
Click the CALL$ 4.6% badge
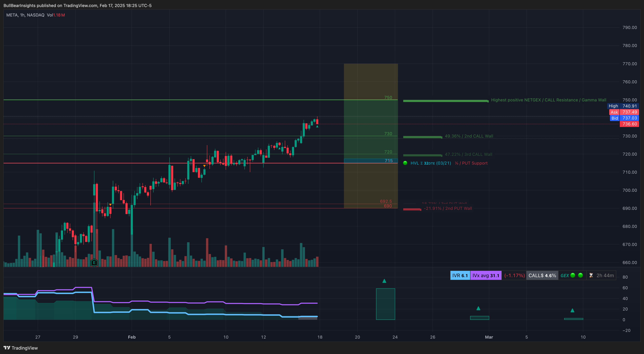tap(542, 275)
